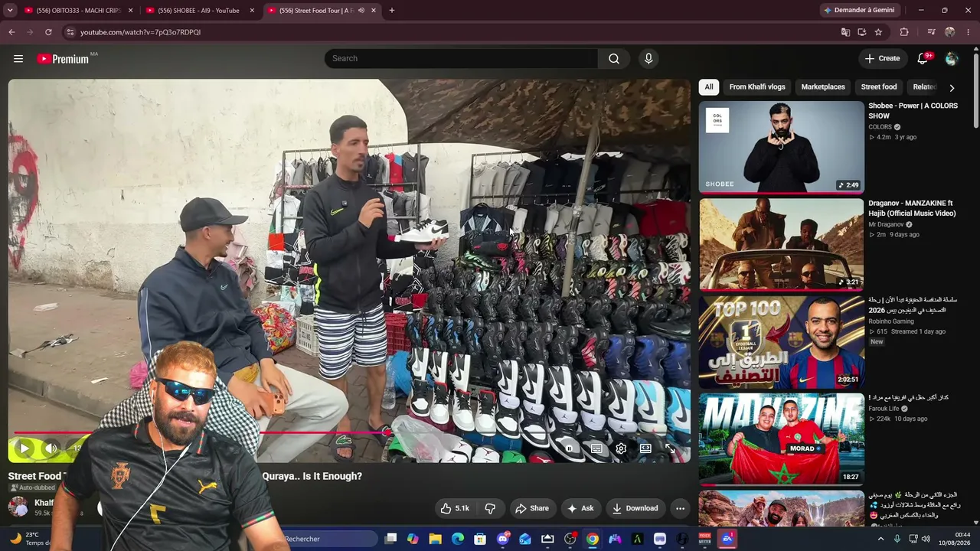Mute the video player volume
The height and width of the screenshot is (551, 980).
[51, 448]
